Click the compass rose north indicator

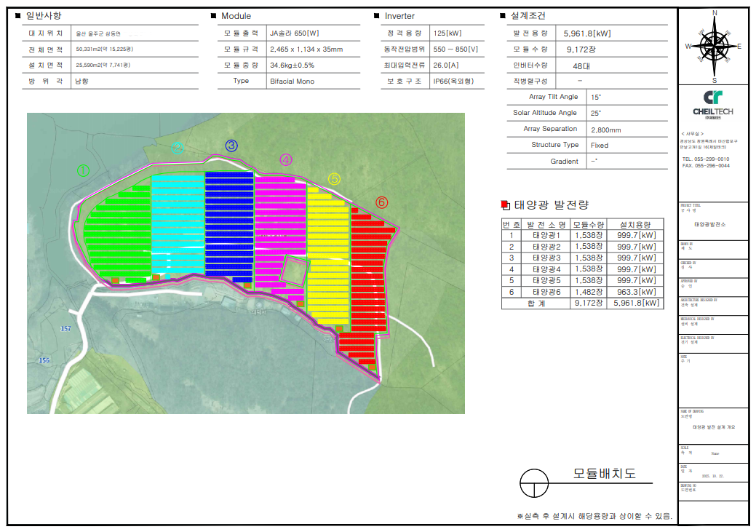pyautogui.click(x=715, y=13)
